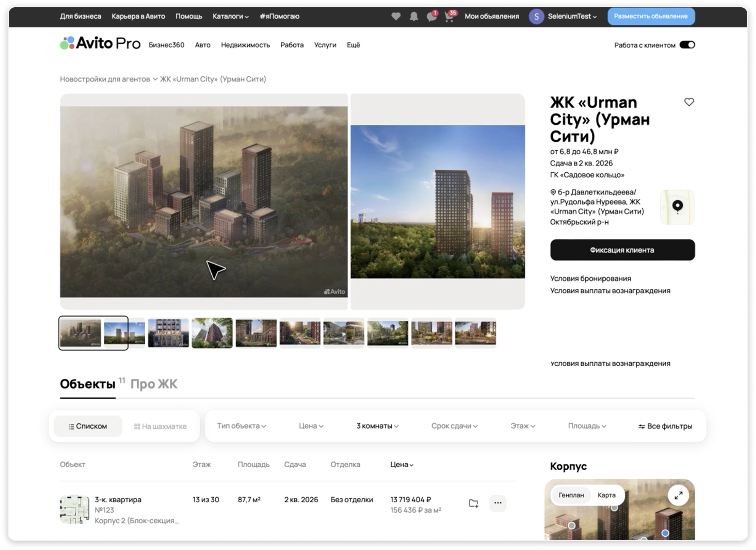Open the Условия бронирования link
The height and width of the screenshot is (550, 756).
tap(590, 278)
